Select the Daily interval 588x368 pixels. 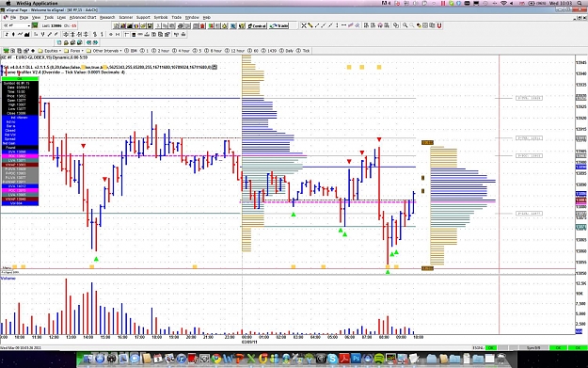pyautogui.click(x=287, y=51)
